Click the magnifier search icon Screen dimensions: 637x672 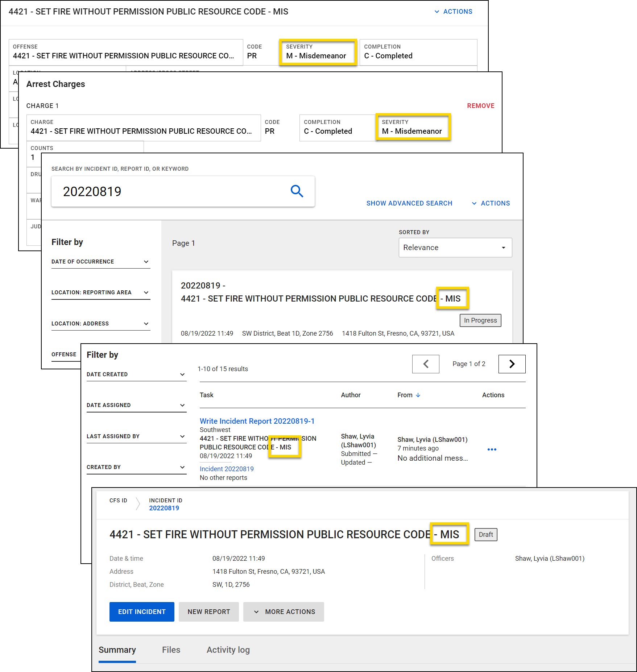click(x=297, y=191)
